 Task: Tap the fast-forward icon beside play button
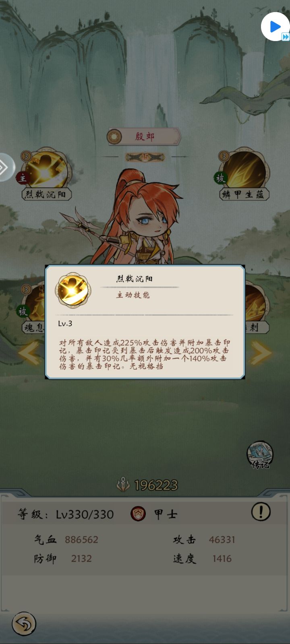[285, 37]
